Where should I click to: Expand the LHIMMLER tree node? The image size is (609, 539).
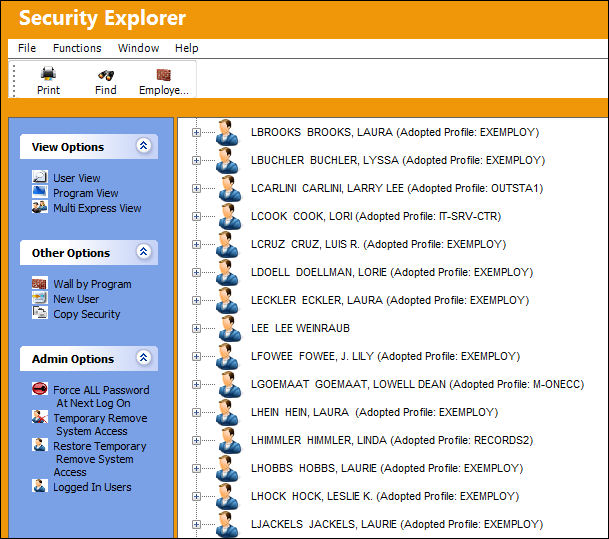197,440
